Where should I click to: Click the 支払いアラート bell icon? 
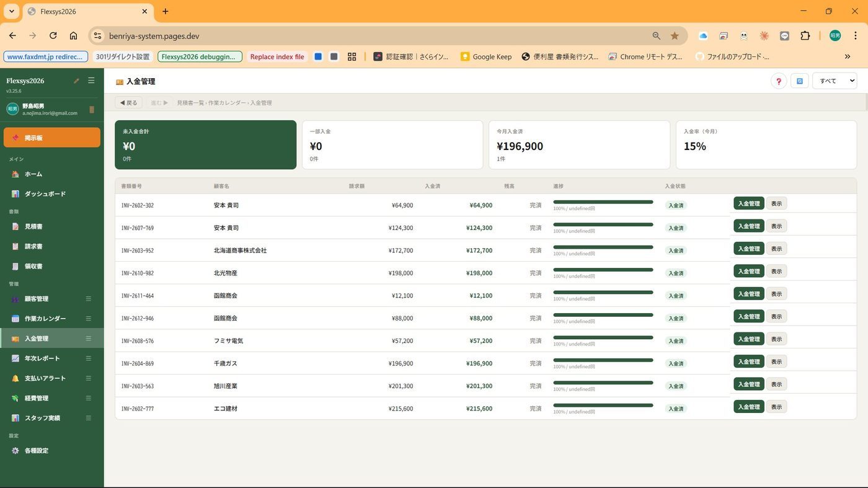coord(15,378)
